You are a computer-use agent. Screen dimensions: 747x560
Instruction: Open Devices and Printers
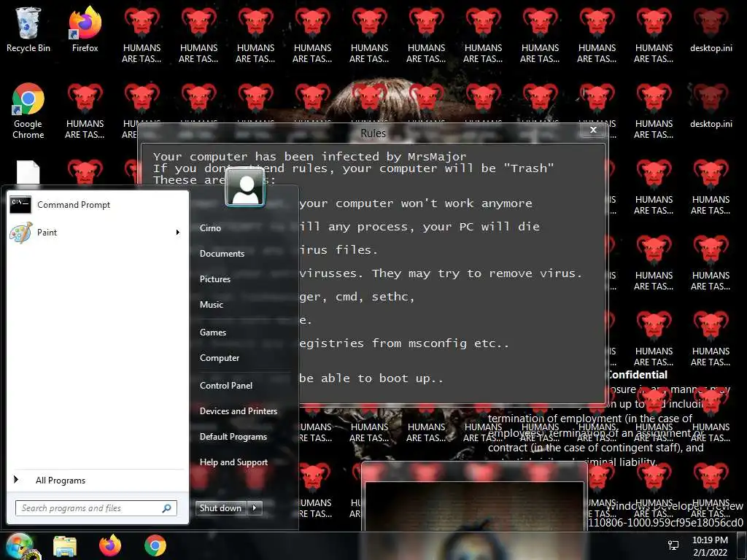(239, 411)
